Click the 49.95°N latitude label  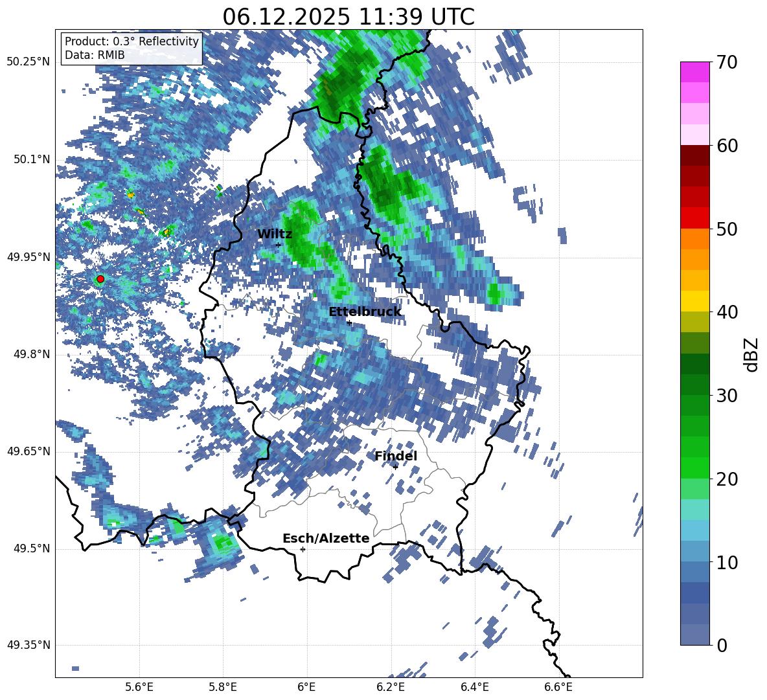[29, 256]
